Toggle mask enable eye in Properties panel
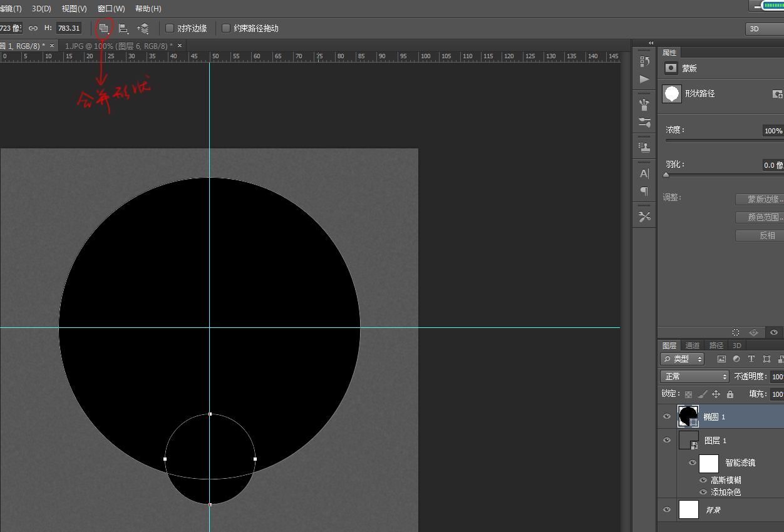 [x=775, y=332]
